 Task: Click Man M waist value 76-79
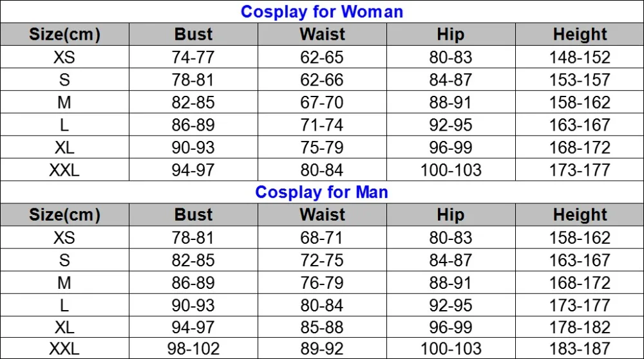point(321,282)
